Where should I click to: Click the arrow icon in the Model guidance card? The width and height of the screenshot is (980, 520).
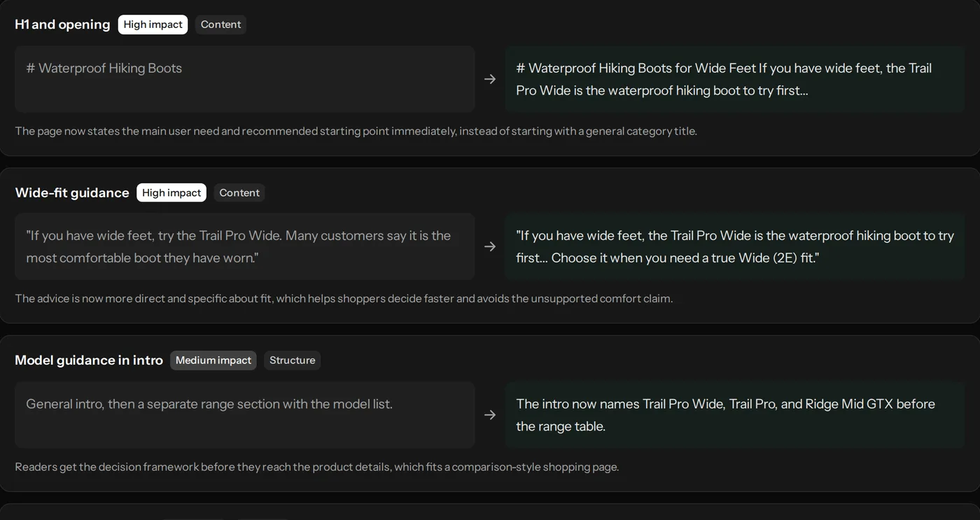(490, 415)
